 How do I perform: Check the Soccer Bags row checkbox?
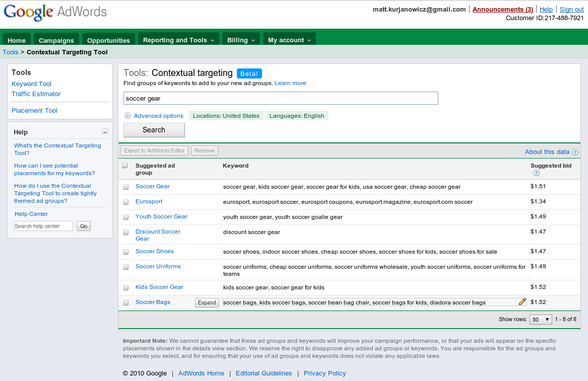coord(126,302)
